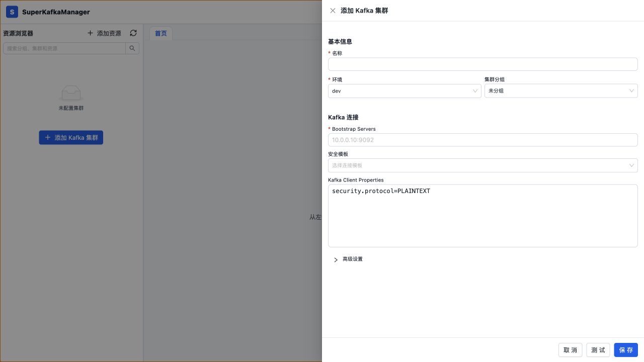Viewport: 644px width, 362px height.
Task: Expand the 高级设置 section
Action: tap(348, 259)
